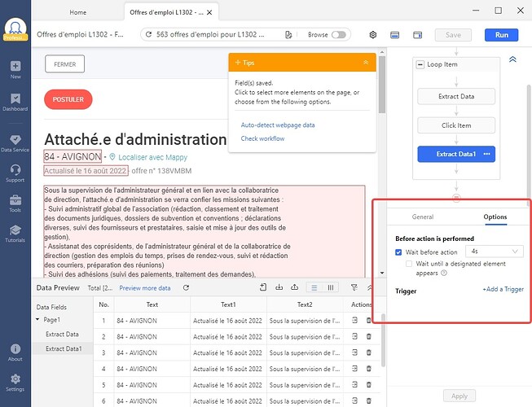This screenshot has width=532, height=407.
Task: Click the data table vertical scrollbar
Action: point(384,340)
